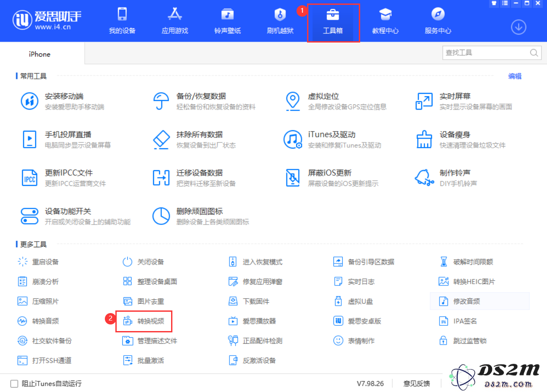Open the 我的设备 section

tap(122, 21)
